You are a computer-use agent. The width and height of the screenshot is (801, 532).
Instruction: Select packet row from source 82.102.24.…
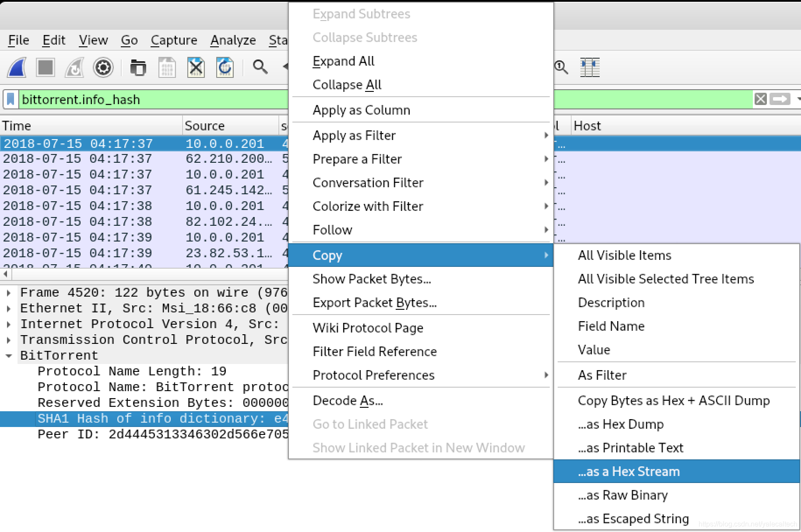(x=144, y=222)
